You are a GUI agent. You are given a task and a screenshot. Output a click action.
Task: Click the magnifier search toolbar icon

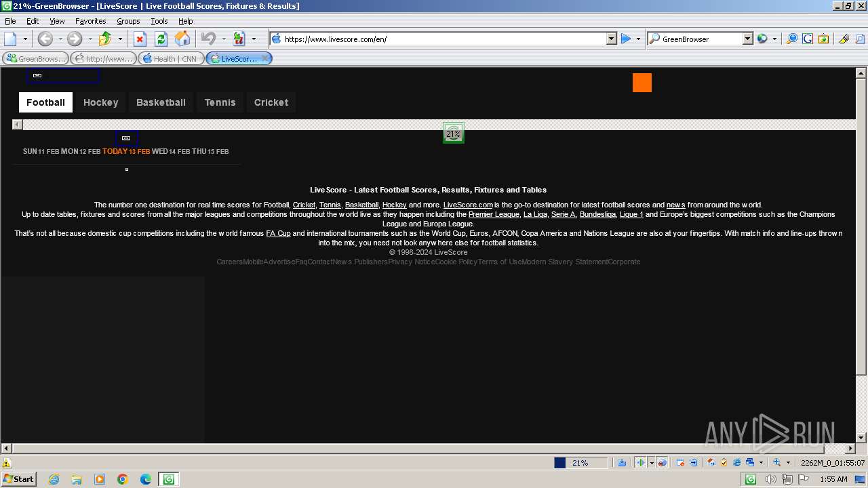[x=791, y=39]
